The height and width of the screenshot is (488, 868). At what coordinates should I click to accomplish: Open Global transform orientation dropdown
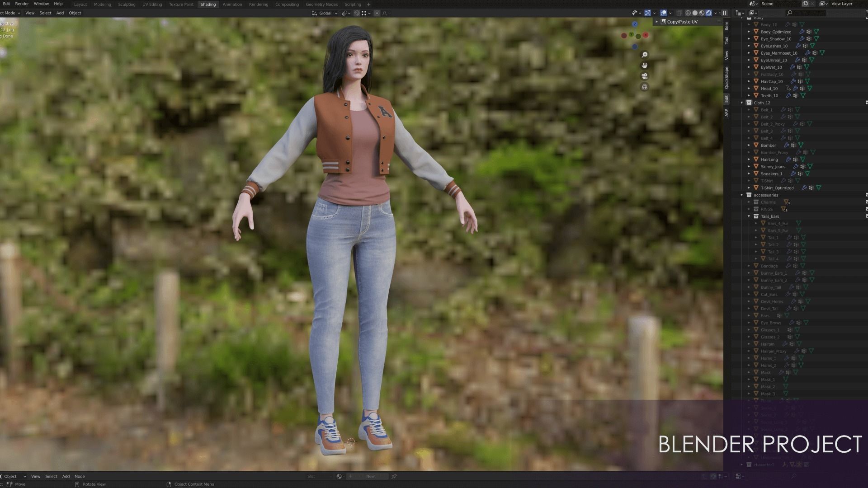point(325,13)
